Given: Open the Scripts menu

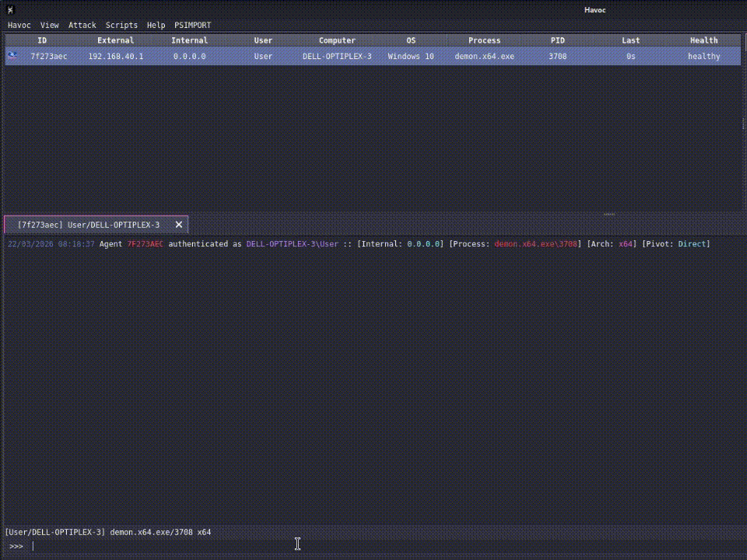Looking at the screenshot, I should pos(121,25).
